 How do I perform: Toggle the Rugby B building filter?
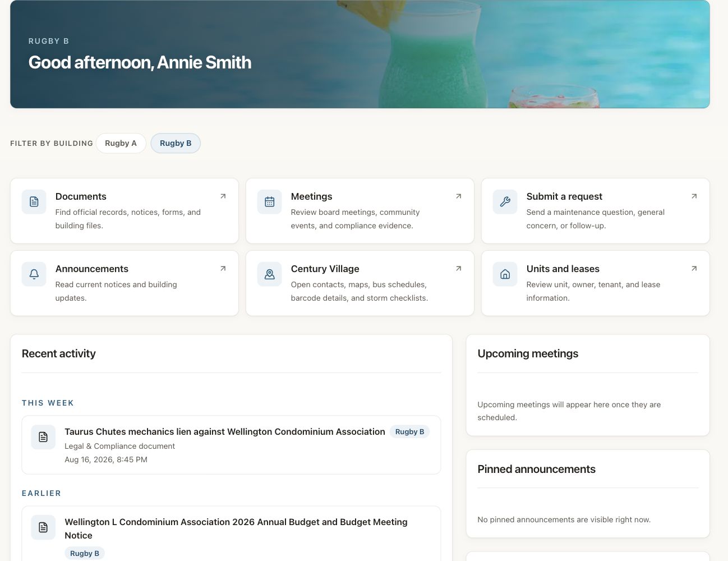[176, 143]
